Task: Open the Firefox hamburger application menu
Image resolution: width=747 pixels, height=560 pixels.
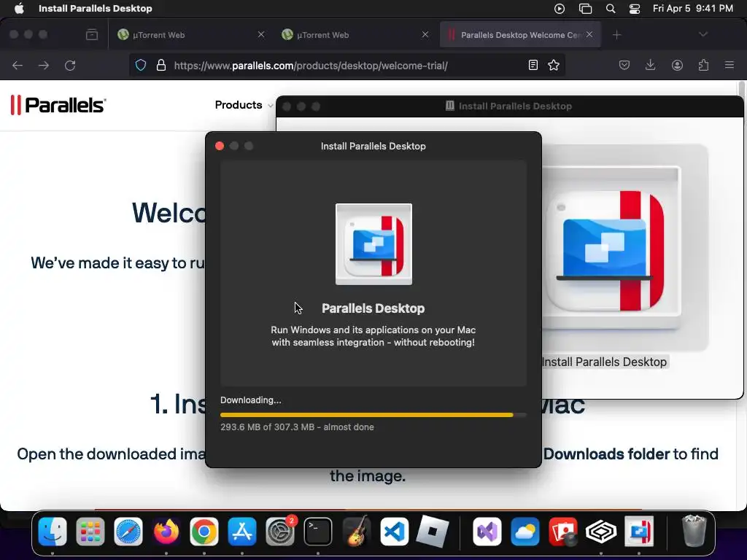Action: pyautogui.click(x=729, y=65)
